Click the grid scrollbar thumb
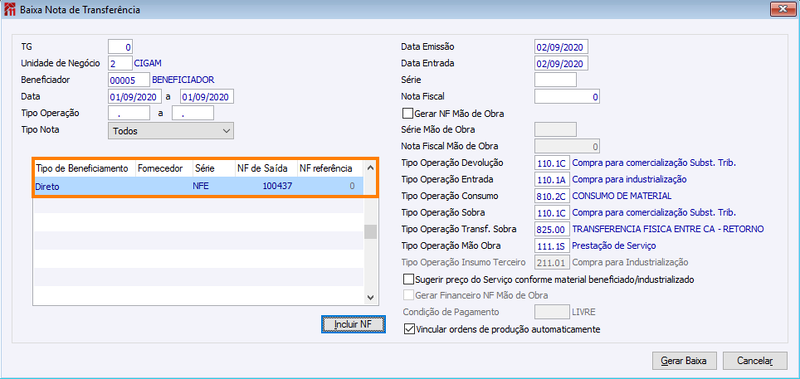This screenshot has height=379, width=800. [x=370, y=232]
